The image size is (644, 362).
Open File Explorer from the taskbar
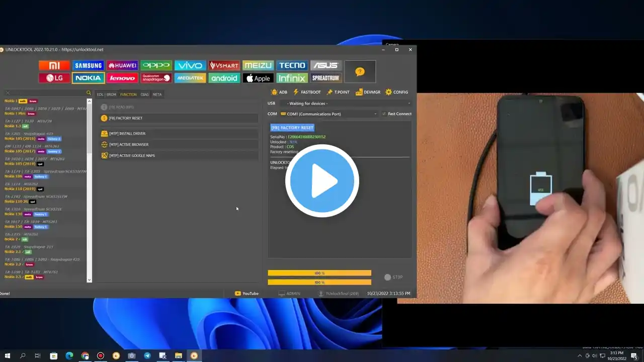178,356
